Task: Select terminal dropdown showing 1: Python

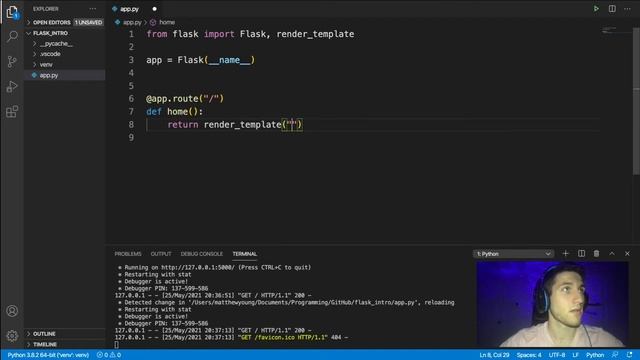Action: (x=513, y=254)
